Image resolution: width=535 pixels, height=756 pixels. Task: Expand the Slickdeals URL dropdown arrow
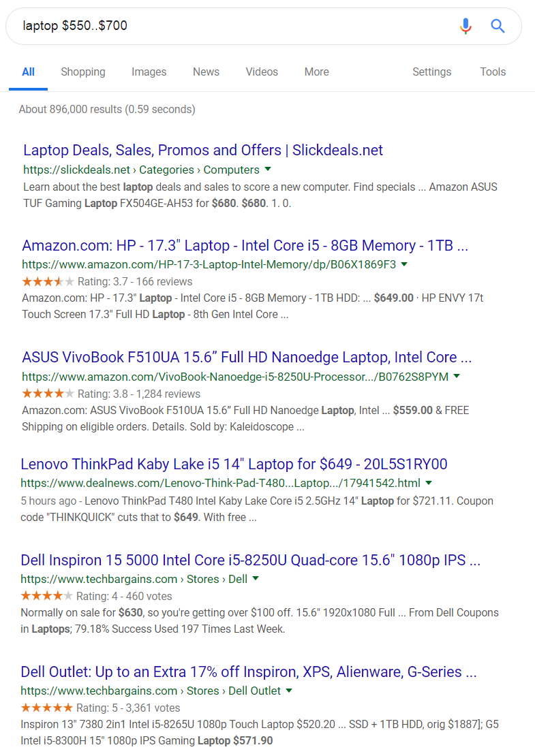coord(268,169)
